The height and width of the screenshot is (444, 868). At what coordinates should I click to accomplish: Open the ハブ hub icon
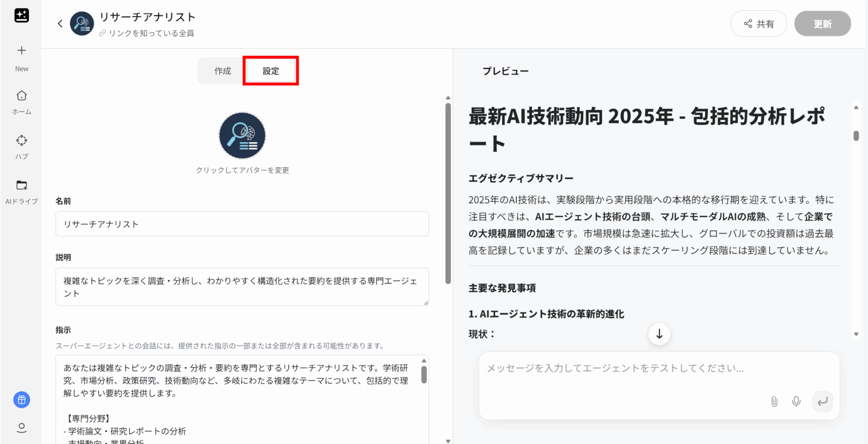coord(22,141)
